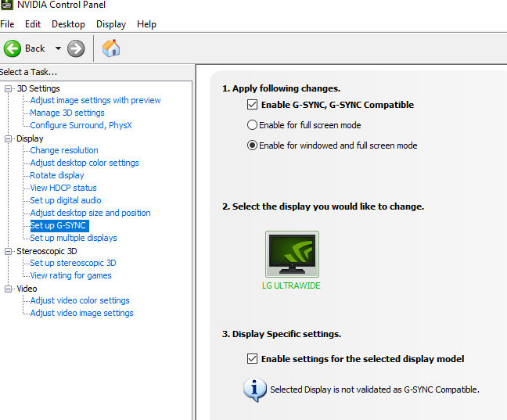
Task: Collapse the Video tree node
Action: coord(9,289)
